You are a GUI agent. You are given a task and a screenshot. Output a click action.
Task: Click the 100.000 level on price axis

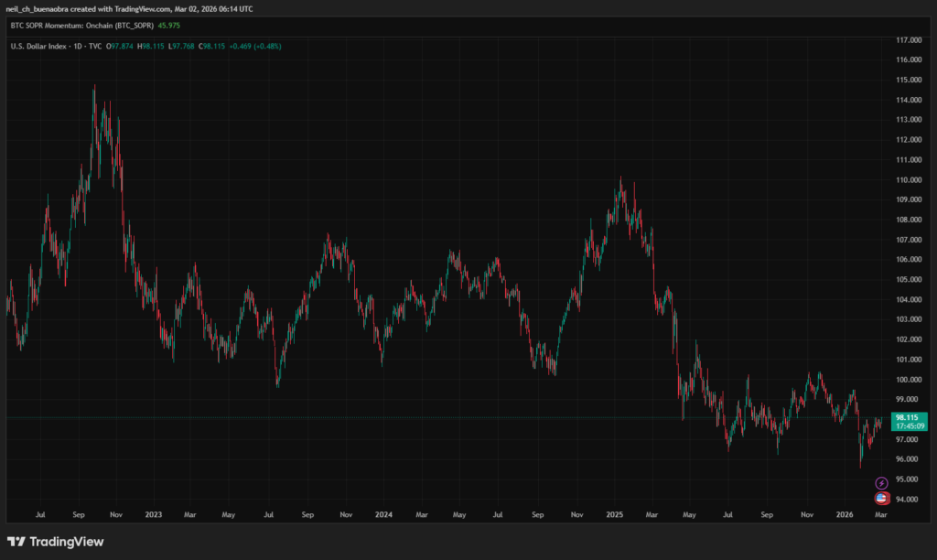(x=909, y=379)
